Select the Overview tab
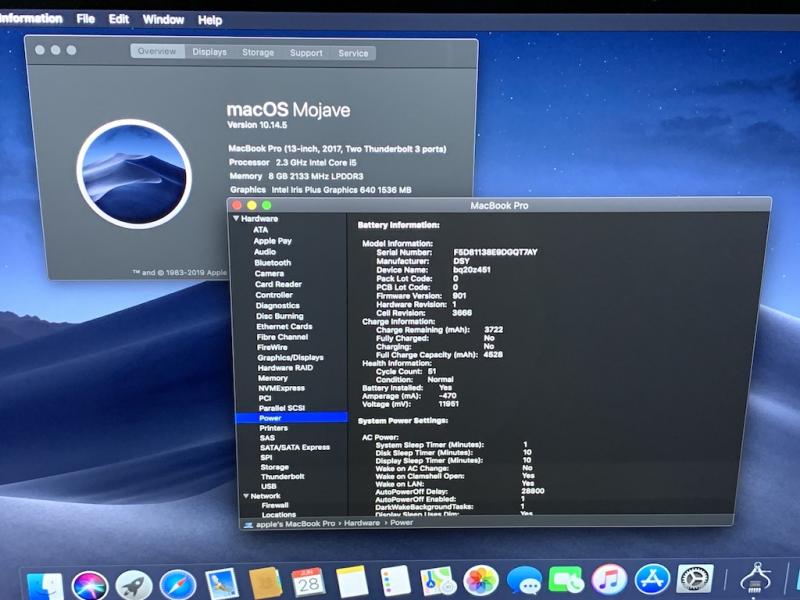 [x=157, y=52]
